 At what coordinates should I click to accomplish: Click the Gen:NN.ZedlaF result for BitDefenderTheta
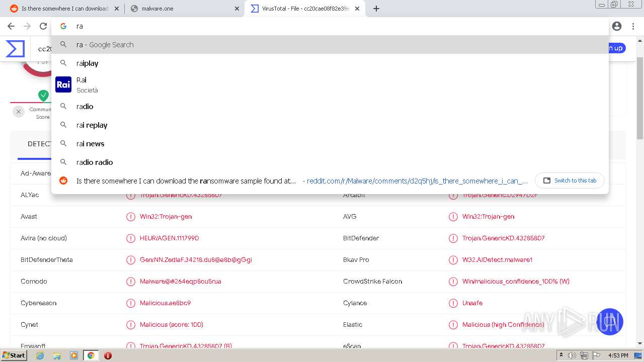(x=196, y=260)
